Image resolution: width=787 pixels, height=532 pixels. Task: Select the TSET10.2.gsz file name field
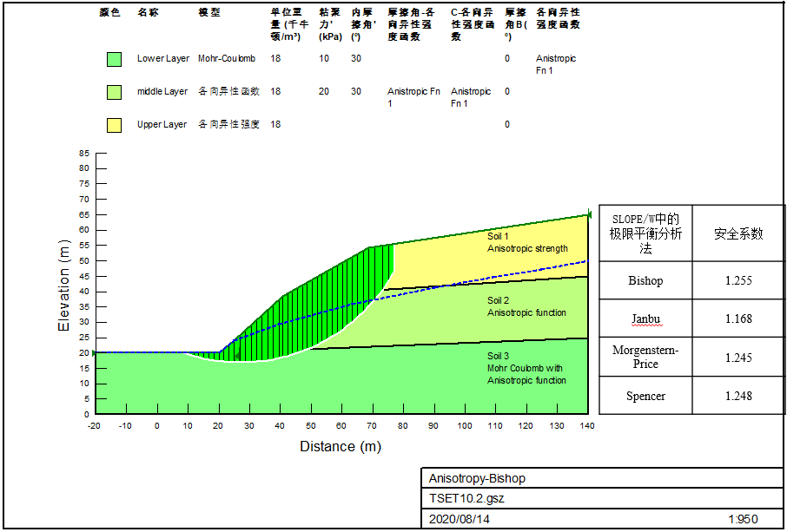[x=466, y=499]
